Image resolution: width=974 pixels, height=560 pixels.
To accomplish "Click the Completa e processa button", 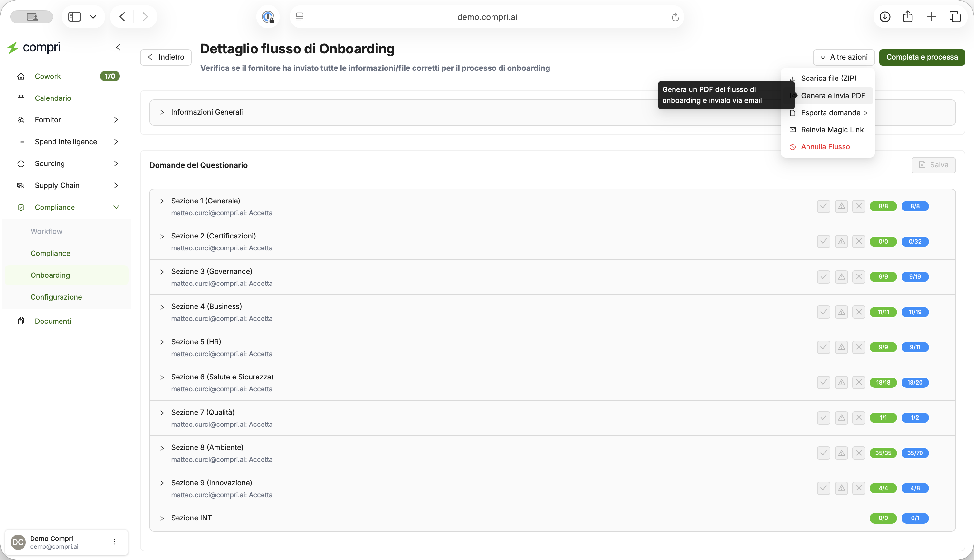I will [x=922, y=57].
